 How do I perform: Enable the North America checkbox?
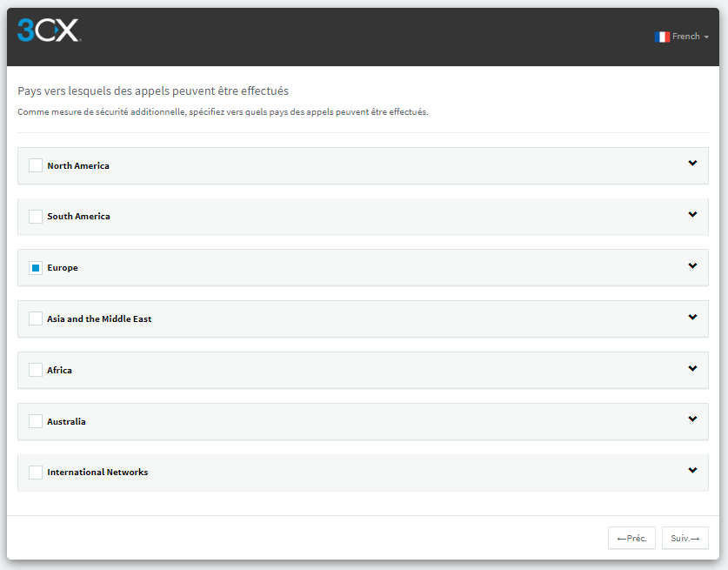pos(35,164)
